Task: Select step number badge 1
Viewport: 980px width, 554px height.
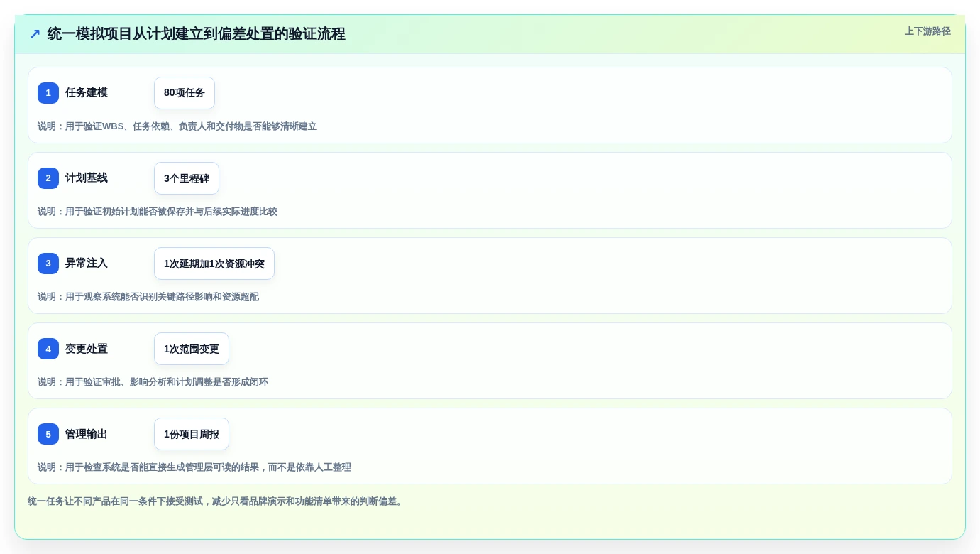Action: [48, 93]
